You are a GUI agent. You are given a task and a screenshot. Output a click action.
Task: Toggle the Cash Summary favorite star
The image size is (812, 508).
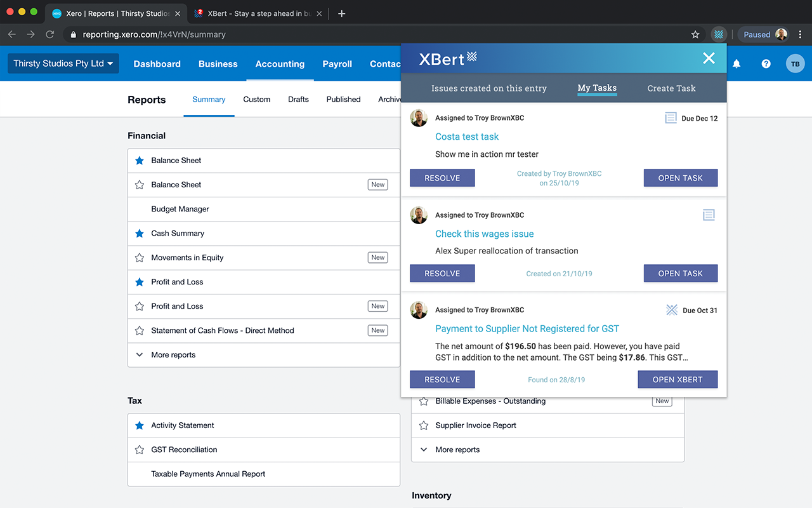140,234
